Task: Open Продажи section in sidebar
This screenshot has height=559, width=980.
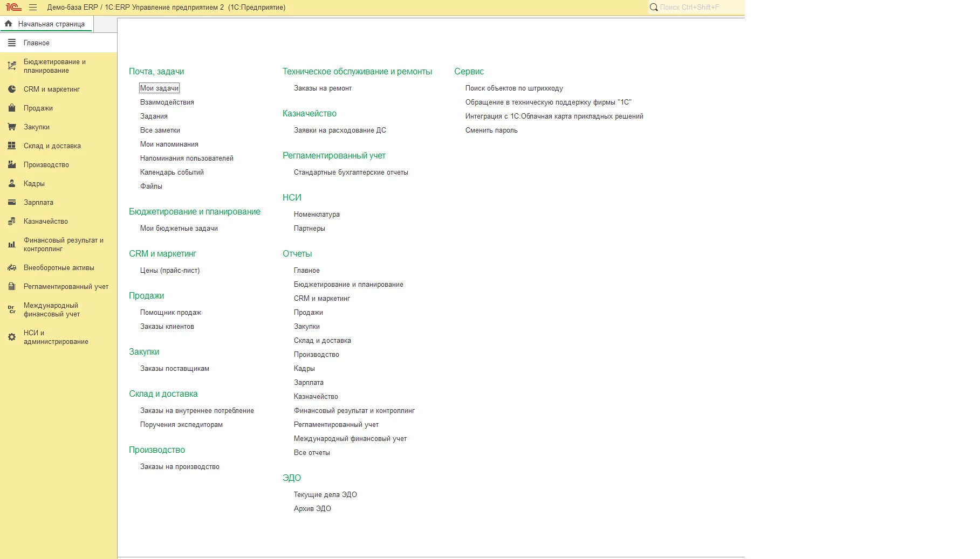Action: click(58, 108)
